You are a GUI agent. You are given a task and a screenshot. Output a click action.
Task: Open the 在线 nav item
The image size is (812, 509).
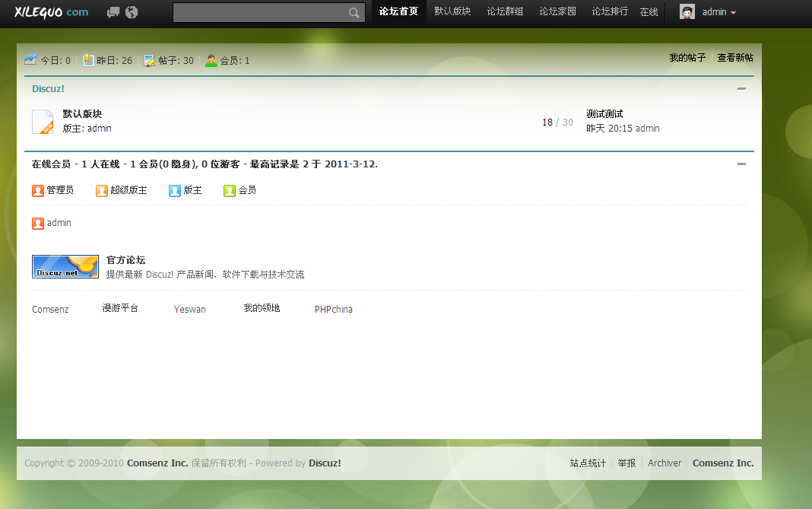pos(649,12)
